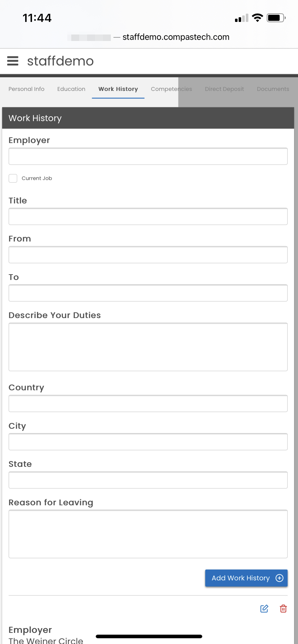Select the Work History tab
The height and width of the screenshot is (644, 298).
point(118,89)
